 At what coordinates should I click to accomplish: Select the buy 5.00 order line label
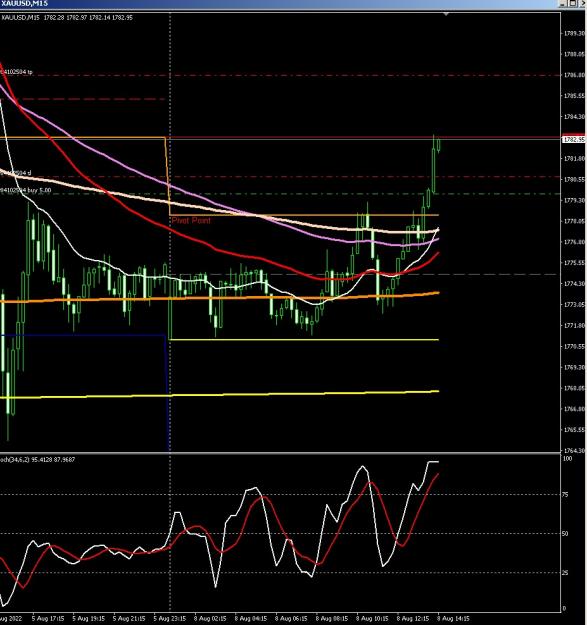(26, 190)
